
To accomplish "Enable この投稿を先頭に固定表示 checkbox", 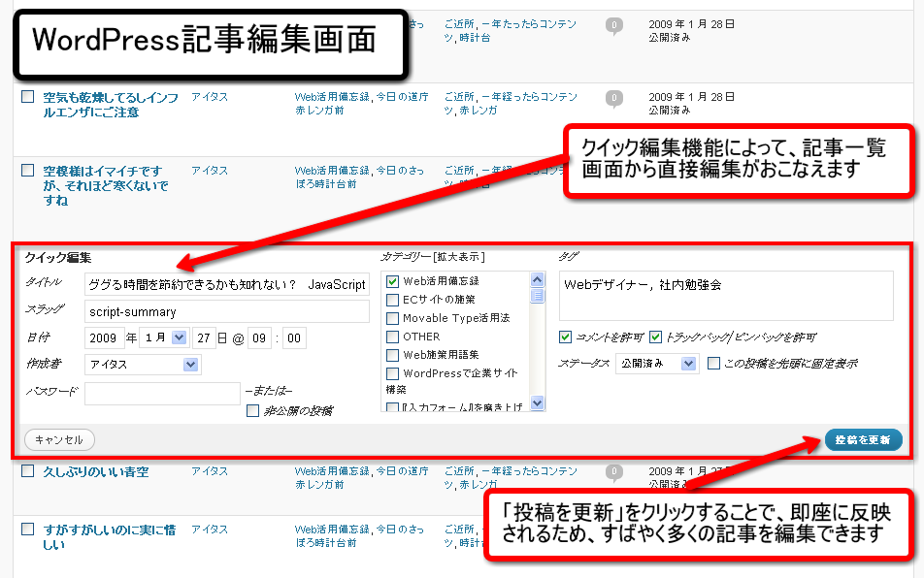I will pos(713,364).
